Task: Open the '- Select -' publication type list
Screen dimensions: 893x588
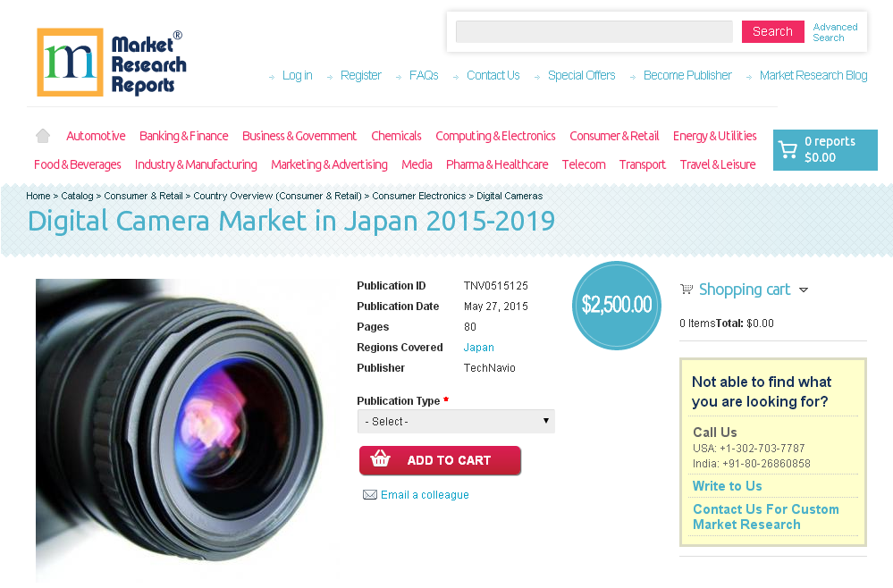Action: pyautogui.click(x=456, y=421)
